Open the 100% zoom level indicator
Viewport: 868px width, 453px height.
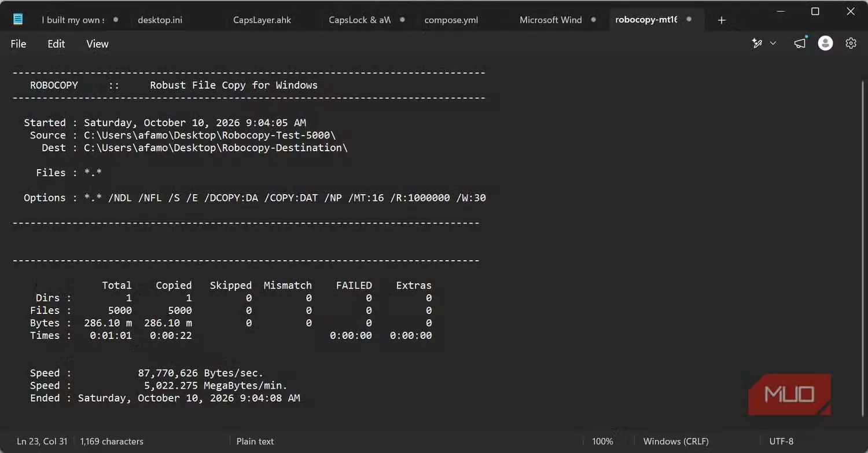pos(602,441)
